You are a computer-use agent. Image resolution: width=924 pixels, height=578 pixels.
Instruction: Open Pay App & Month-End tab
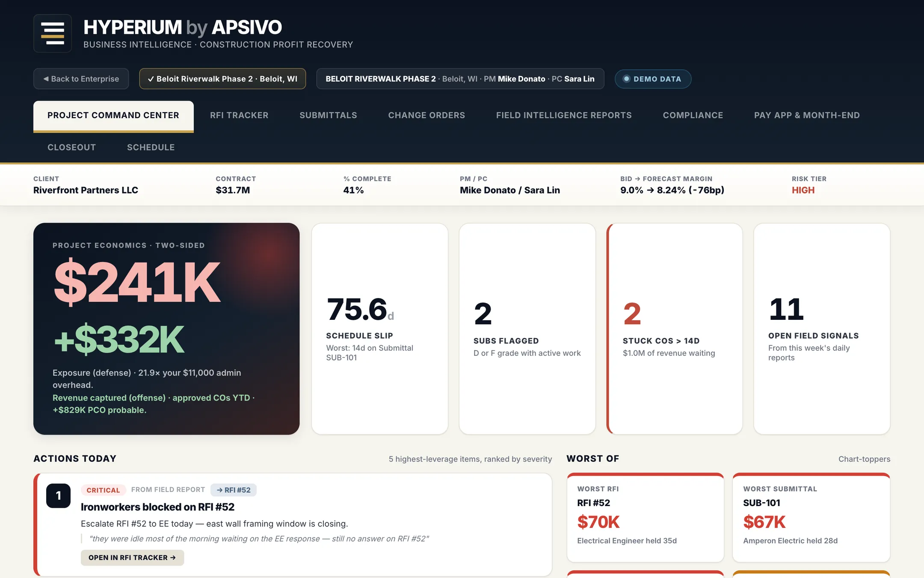tap(807, 115)
